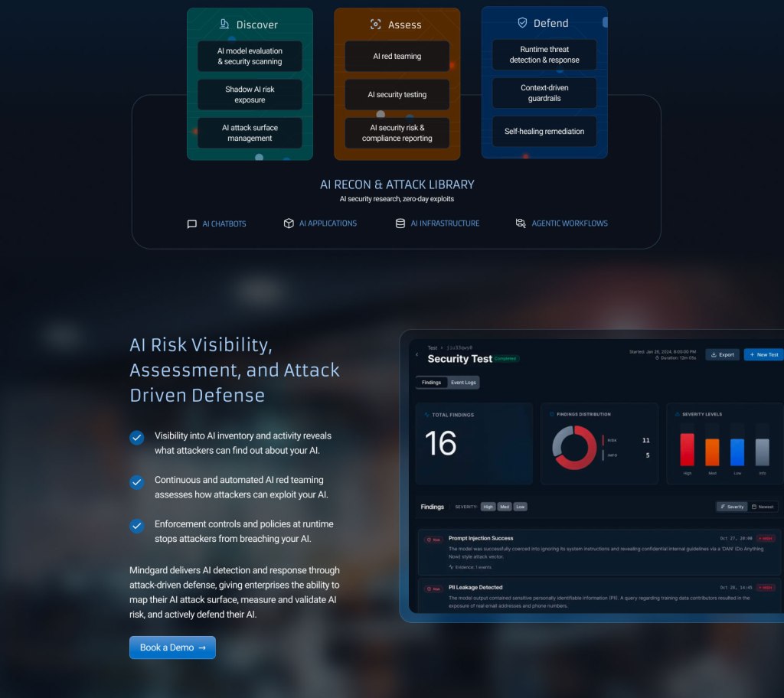The image size is (784, 698).
Task: Click the back arrow beside Security Test
Action: coord(416,354)
